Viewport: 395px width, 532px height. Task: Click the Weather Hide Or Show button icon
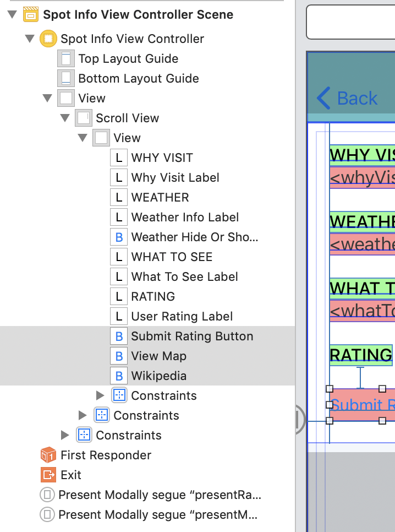(119, 237)
